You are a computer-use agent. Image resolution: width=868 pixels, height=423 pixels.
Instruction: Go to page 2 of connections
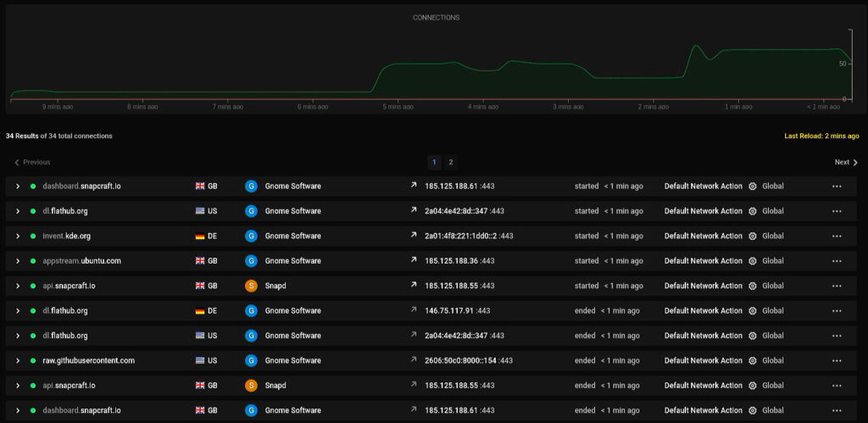[x=450, y=162]
